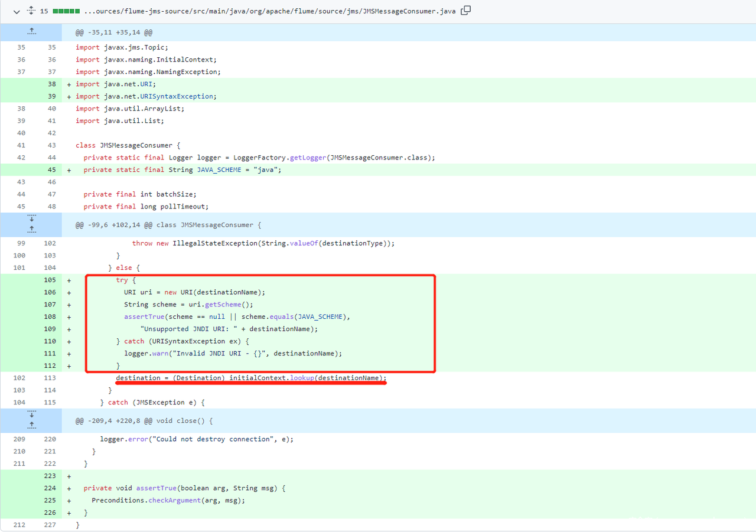
Task: Select new line number 105
Action: tap(50, 280)
